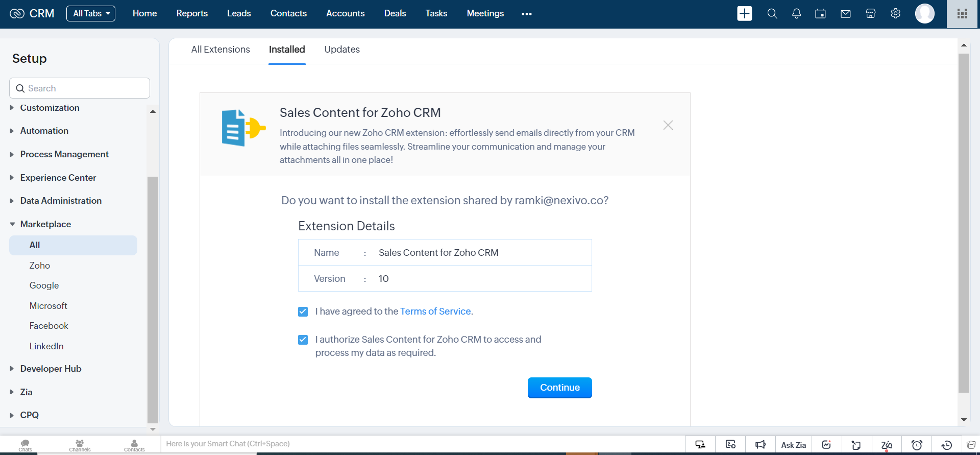Image resolution: width=980 pixels, height=455 pixels.
Task: Open the recent items history icon
Action: pyautogui.click(x=947, y=445)
